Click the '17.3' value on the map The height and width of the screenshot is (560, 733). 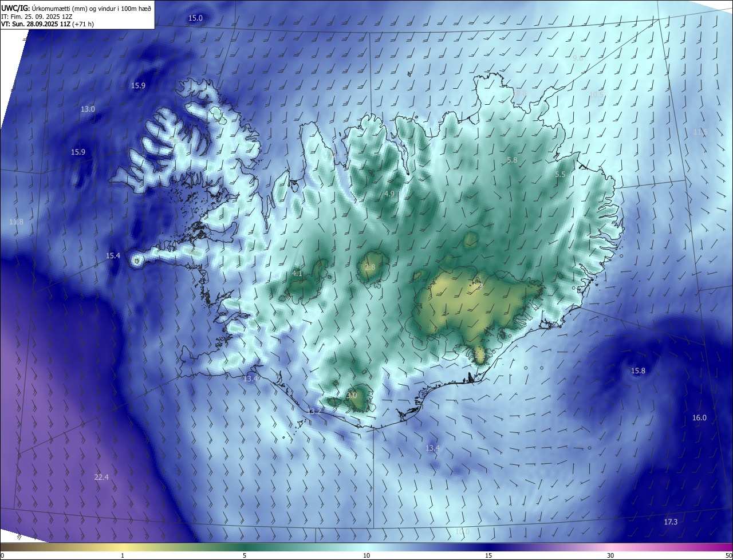671,522
